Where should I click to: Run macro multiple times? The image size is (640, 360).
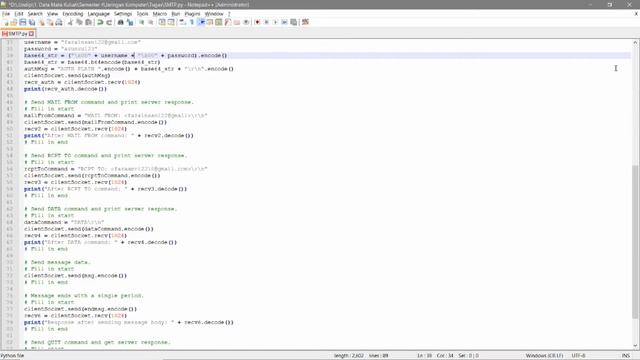pos(284,22)
